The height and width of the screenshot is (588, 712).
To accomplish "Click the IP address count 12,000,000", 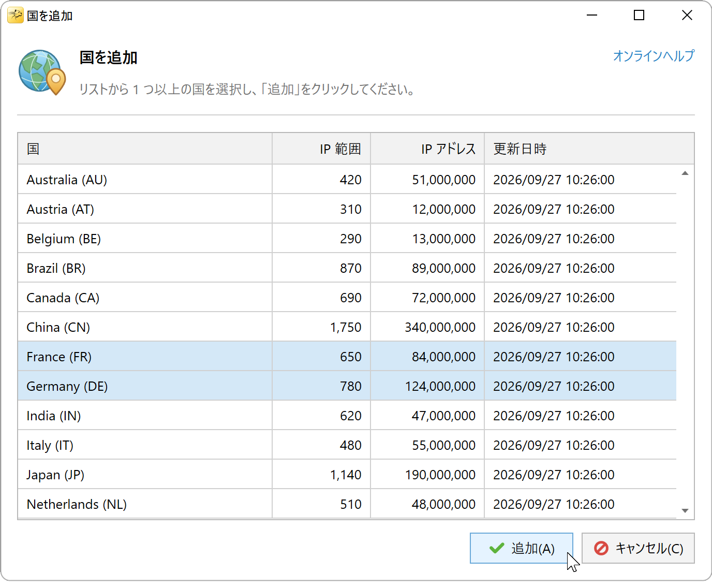I will pos(444,209).
